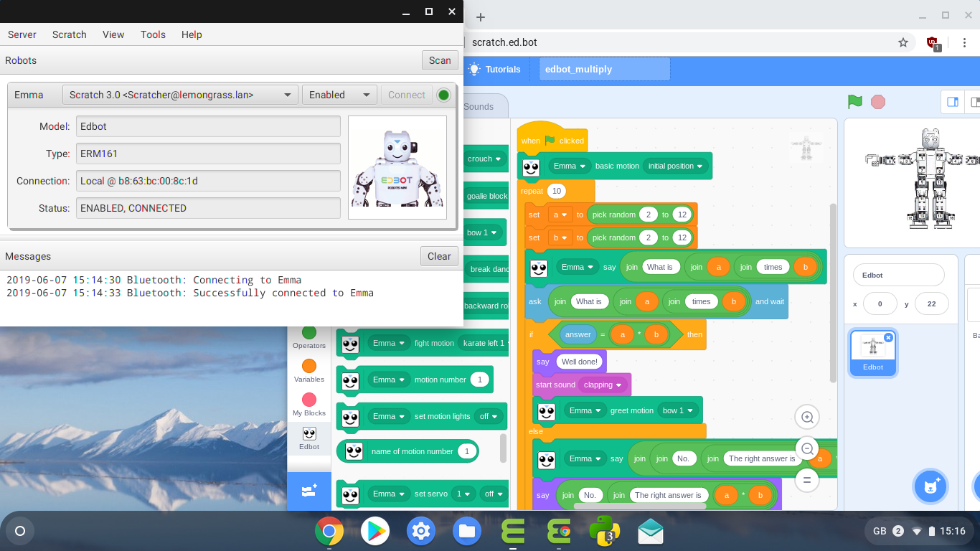Open the Scratch menu in Edbot window
This screenshot has height=551, width=980.
(70, 34)
